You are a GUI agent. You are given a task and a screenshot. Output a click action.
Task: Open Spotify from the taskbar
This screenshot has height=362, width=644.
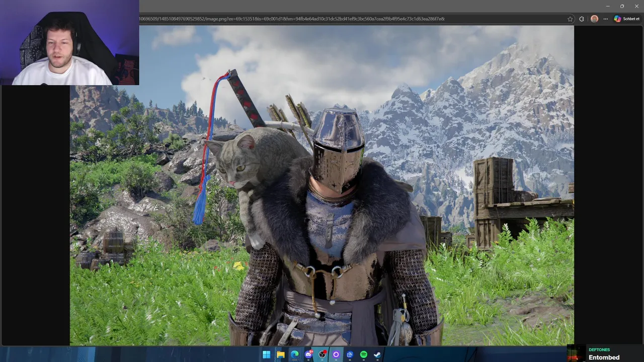click(x=363, y=354)
